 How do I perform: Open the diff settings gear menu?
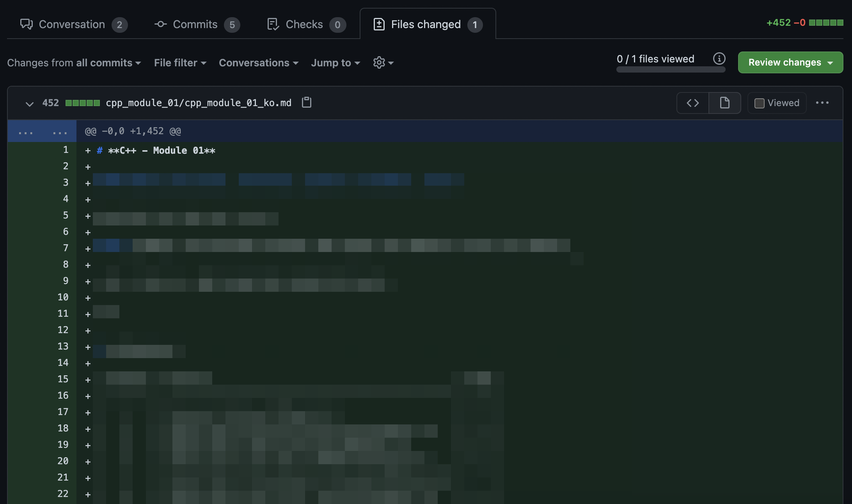click(383, 63)
